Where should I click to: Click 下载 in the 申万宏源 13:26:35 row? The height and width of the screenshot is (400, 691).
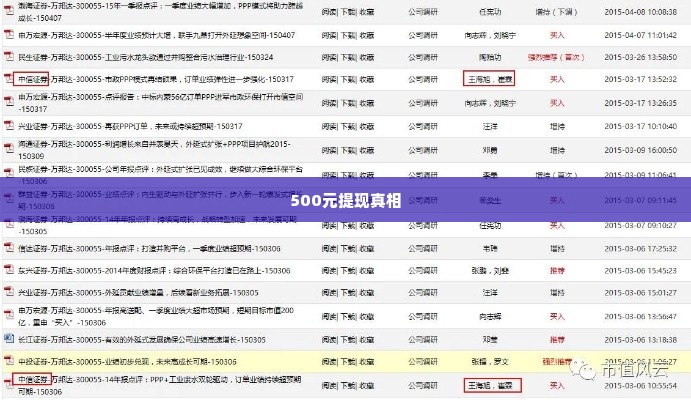(x=348, y=103)
